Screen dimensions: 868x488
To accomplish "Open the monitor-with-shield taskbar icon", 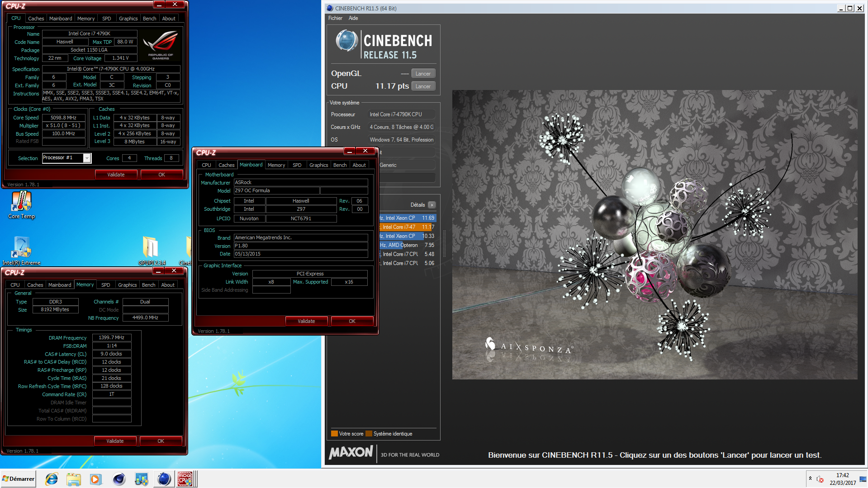I will click(142, 479).
